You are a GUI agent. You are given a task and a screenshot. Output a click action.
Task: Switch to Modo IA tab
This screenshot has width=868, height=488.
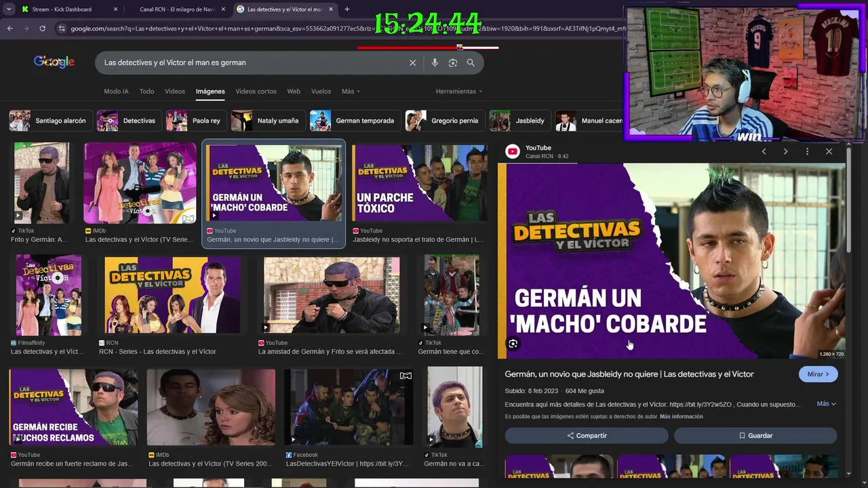116,91
